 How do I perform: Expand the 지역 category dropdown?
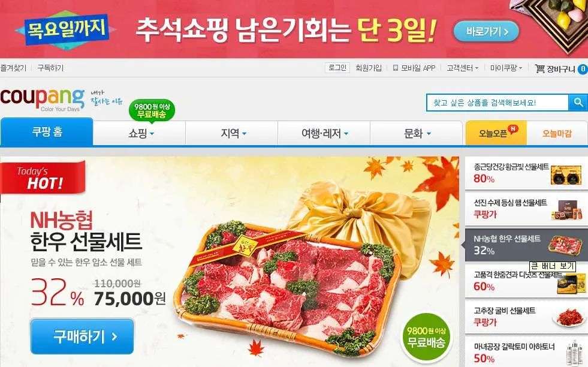232,133
